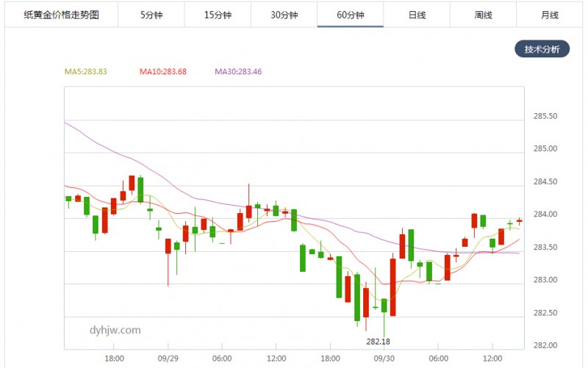Click the 285.50 price axis label
The height and width of the screenshot is (368, 588).
point(544,117)
